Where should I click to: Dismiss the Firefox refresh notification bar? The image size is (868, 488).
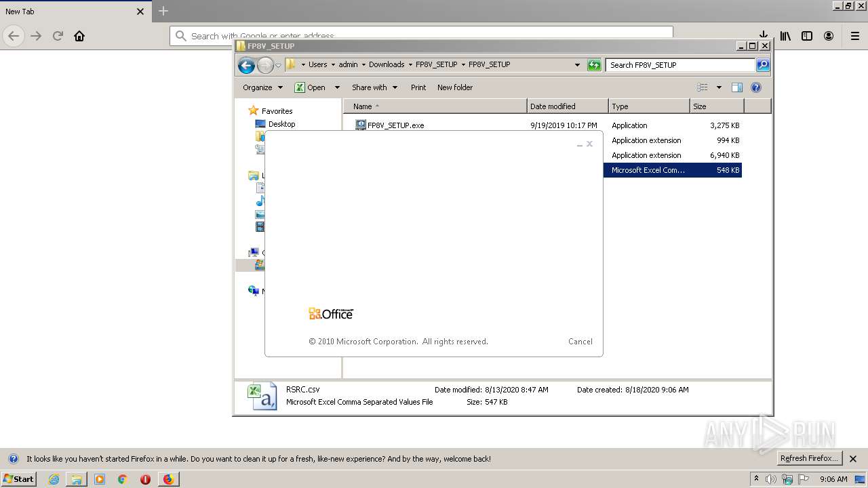[x=853, y=459]
